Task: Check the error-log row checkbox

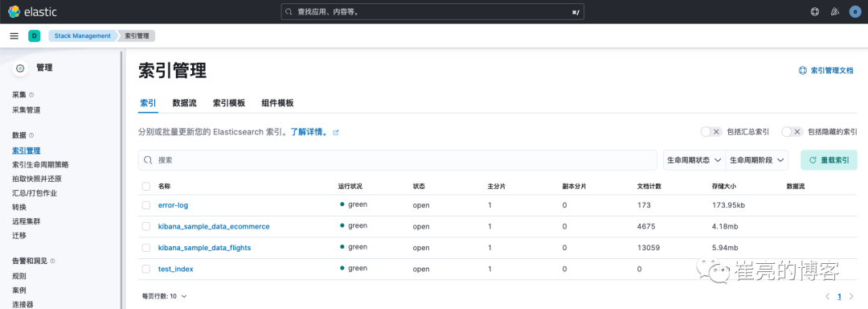Action: coord(146,205)
